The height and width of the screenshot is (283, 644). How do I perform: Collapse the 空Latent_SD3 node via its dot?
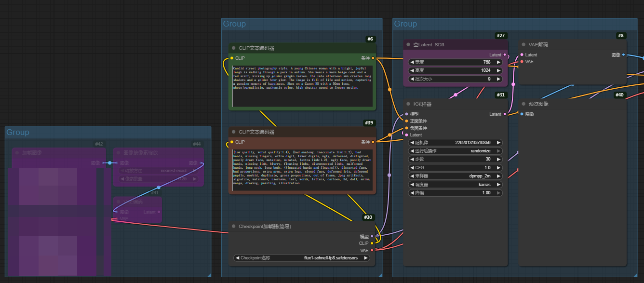(408, 45)
